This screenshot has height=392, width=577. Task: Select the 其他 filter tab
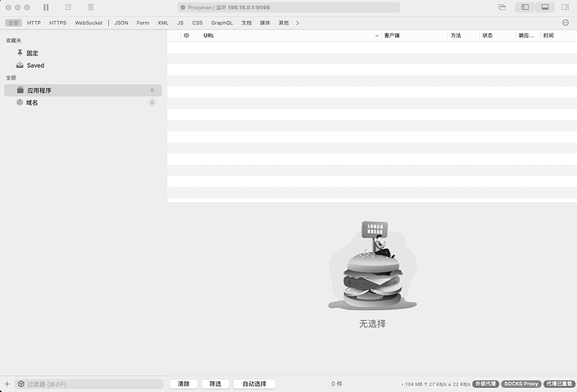click(284, 23)
